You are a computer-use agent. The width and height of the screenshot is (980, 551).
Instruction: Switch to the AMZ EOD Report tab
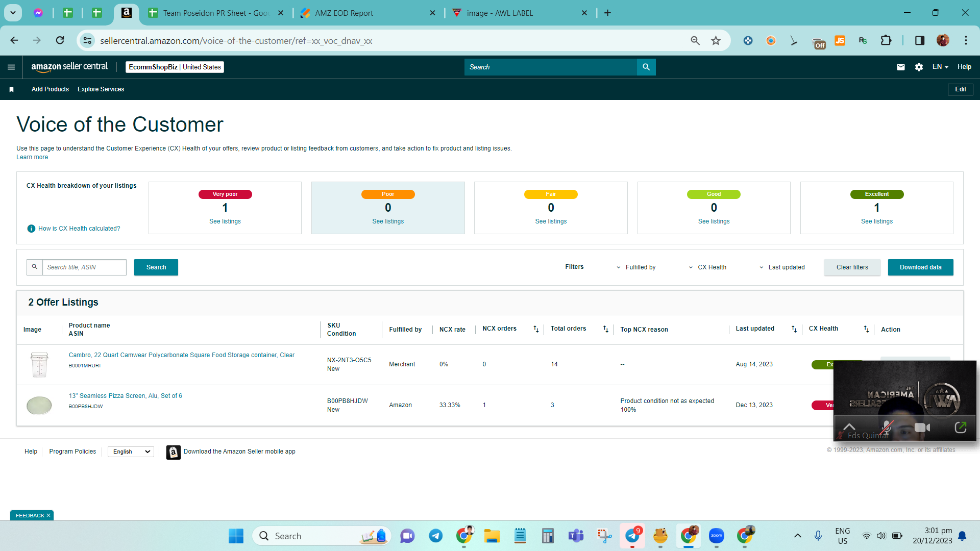(x=368, y=13)
